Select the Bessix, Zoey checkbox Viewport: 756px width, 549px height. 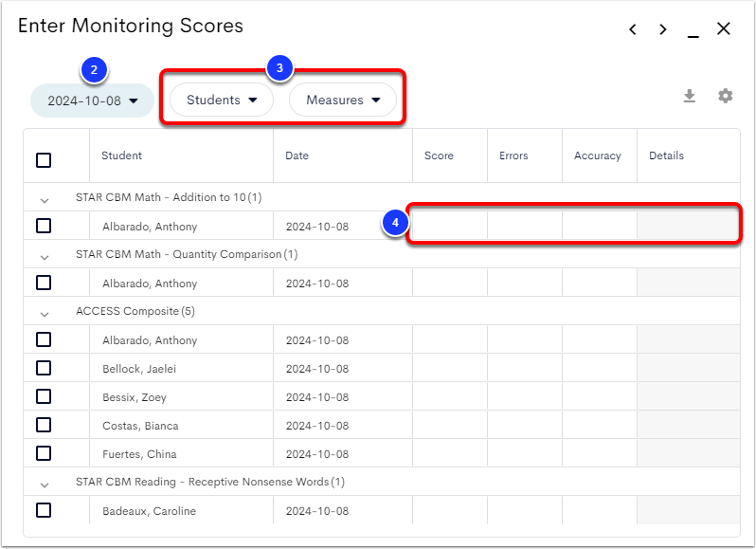point(44,396)
